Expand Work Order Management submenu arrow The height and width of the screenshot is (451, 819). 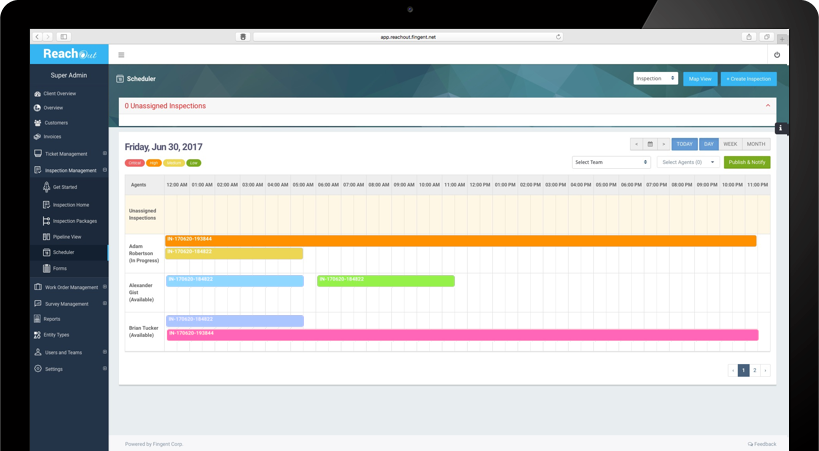tap(105, 287)
